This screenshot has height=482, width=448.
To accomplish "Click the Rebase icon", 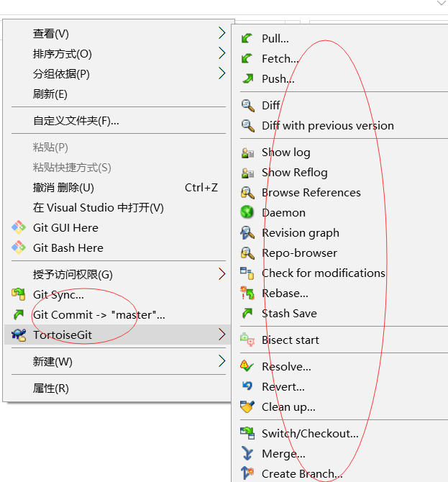I will (248, 294).
